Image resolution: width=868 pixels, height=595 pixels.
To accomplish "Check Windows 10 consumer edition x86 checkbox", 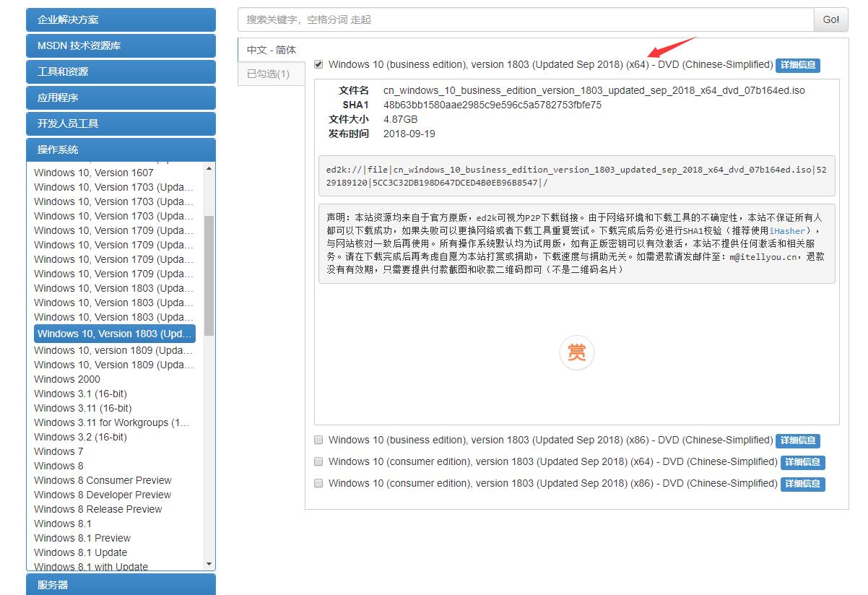I will (318, 483).
